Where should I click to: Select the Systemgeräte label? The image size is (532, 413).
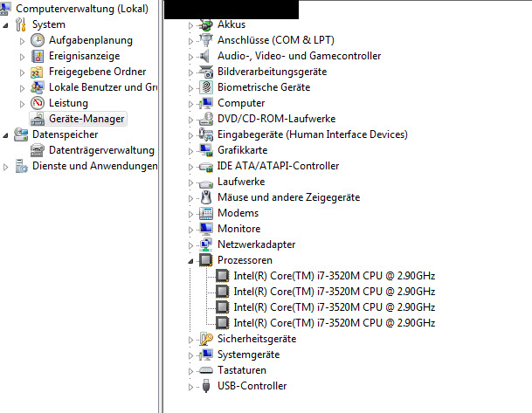[x=248, y=354]
